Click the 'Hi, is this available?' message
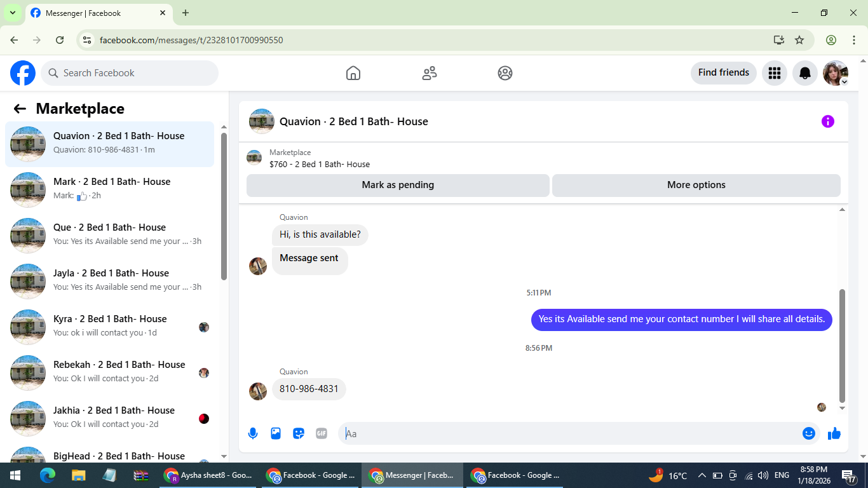 [320, 234]
